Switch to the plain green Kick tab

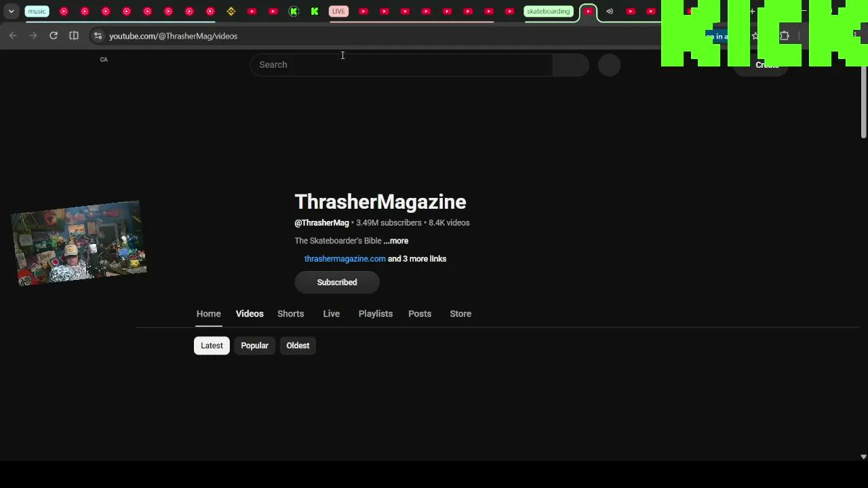click(315, 12)
